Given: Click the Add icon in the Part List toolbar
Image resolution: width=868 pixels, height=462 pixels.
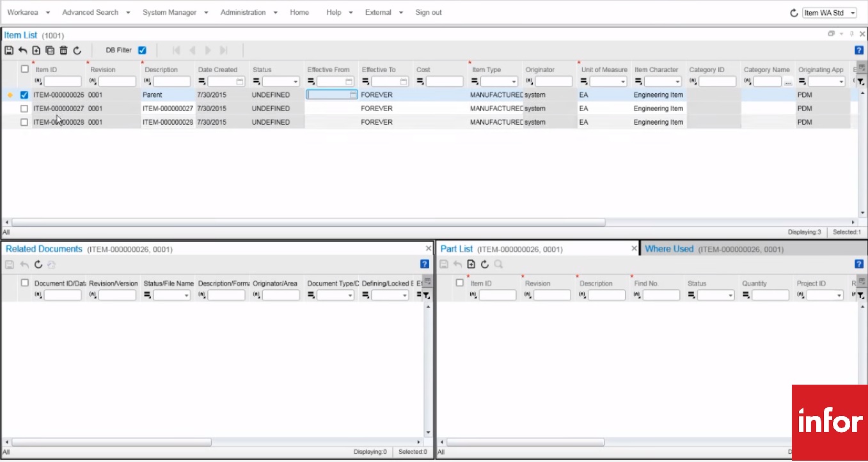Looking at the screenshot, I should point(471,264).
